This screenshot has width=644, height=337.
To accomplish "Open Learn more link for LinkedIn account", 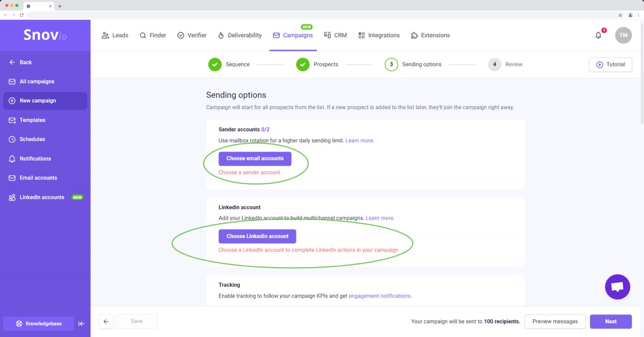I will tap(380, 218).
